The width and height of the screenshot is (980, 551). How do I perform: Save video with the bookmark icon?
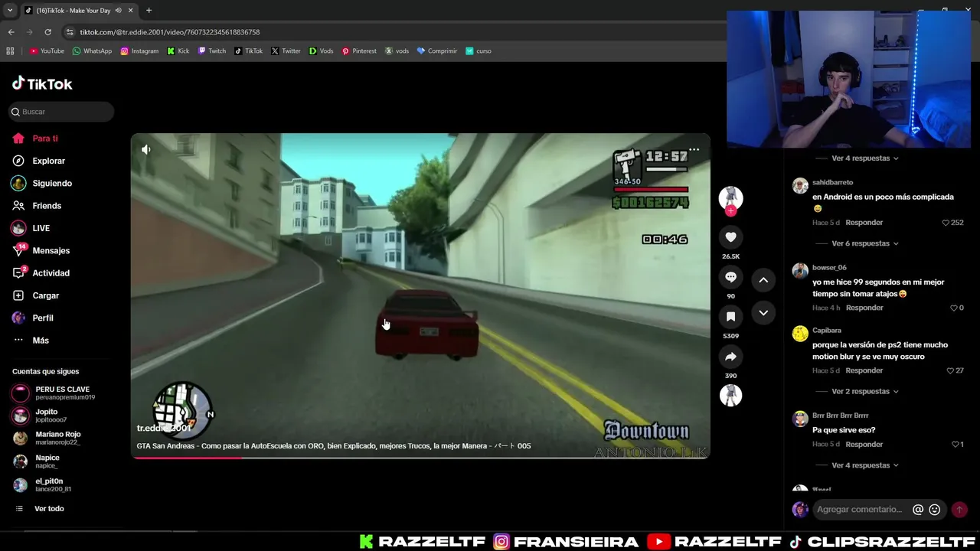730,317
